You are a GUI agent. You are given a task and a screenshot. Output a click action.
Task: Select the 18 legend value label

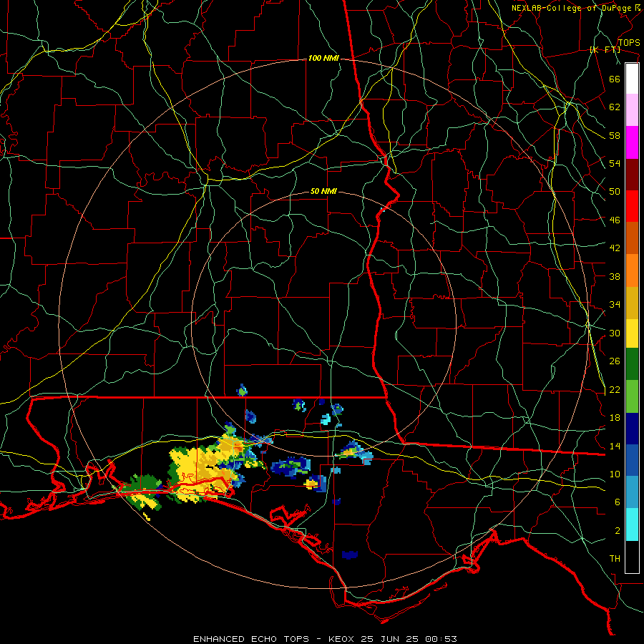click(615, 418)
